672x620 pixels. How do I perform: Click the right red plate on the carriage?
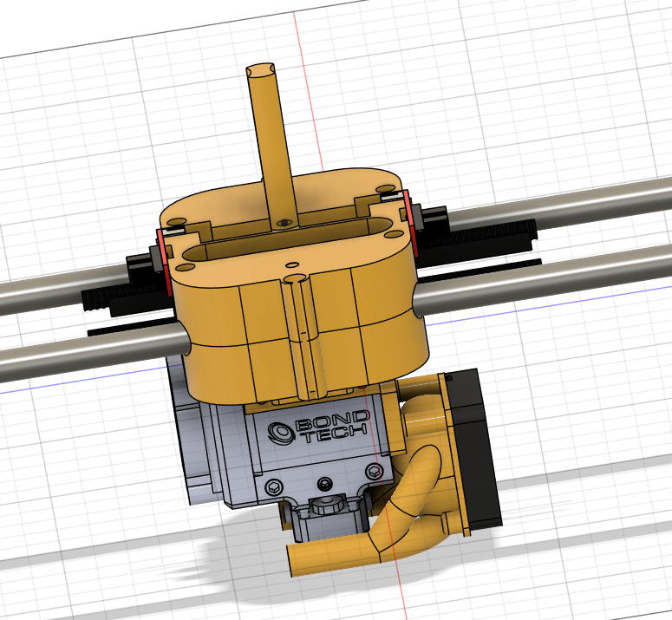point(409,222)
